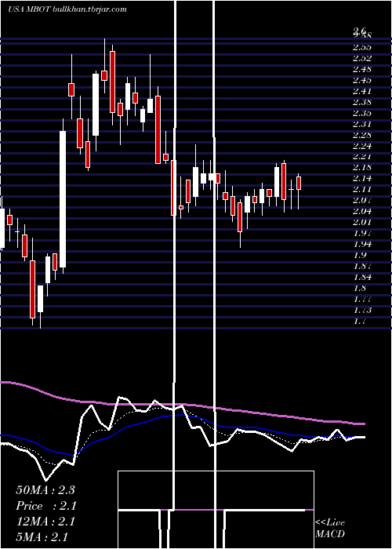Click the 2.45 price axis label

pos(362,80)
